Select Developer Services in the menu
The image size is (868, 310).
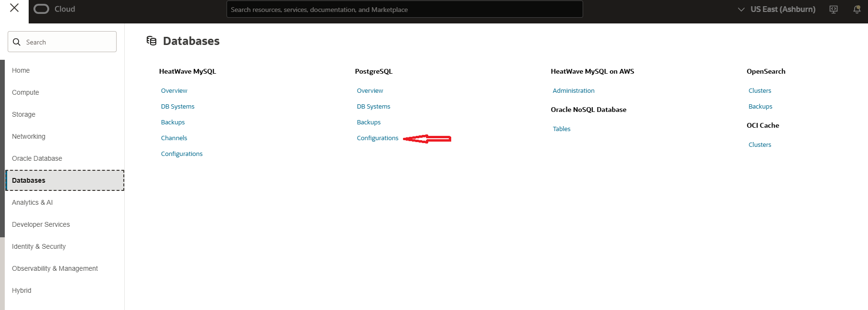[x=41, y=224]
